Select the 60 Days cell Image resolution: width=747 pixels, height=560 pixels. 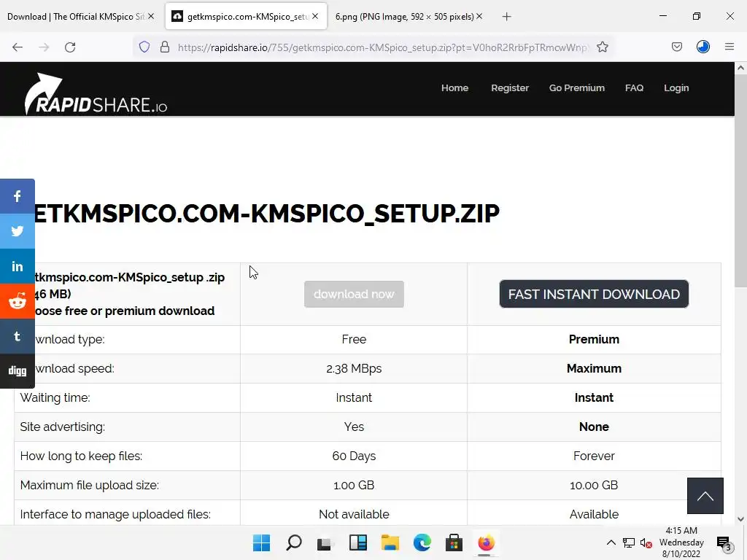pyautogui.click(x=354, y=456)
